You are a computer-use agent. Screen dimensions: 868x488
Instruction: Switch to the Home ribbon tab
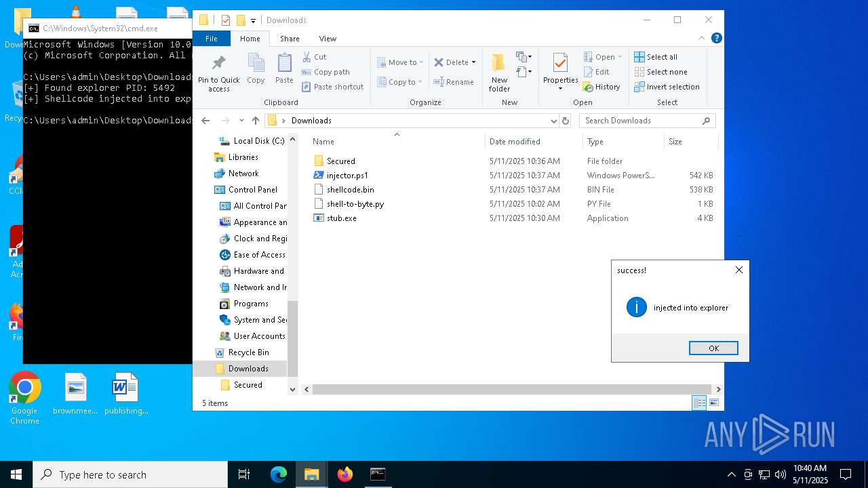pos(250,39)
